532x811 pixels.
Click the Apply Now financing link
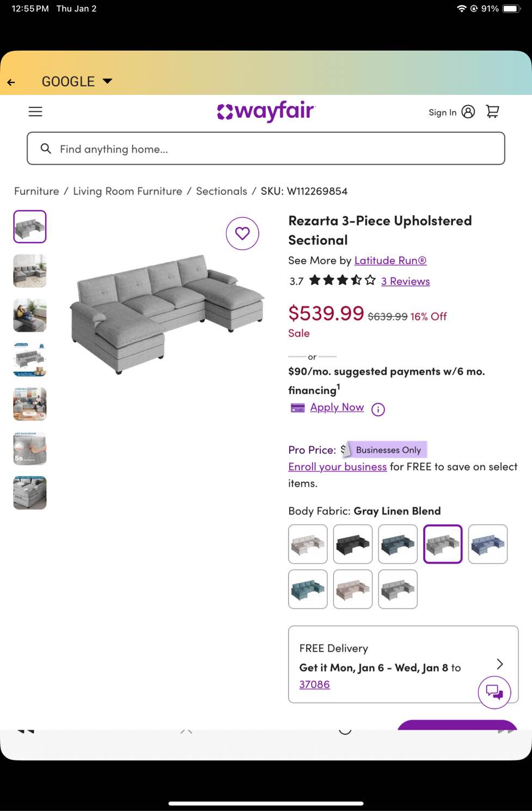click(337, 407)
